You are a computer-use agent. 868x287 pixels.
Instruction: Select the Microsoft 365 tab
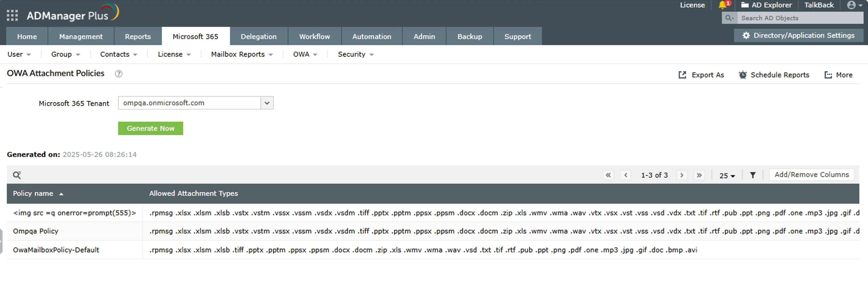[x=196, y=36]
